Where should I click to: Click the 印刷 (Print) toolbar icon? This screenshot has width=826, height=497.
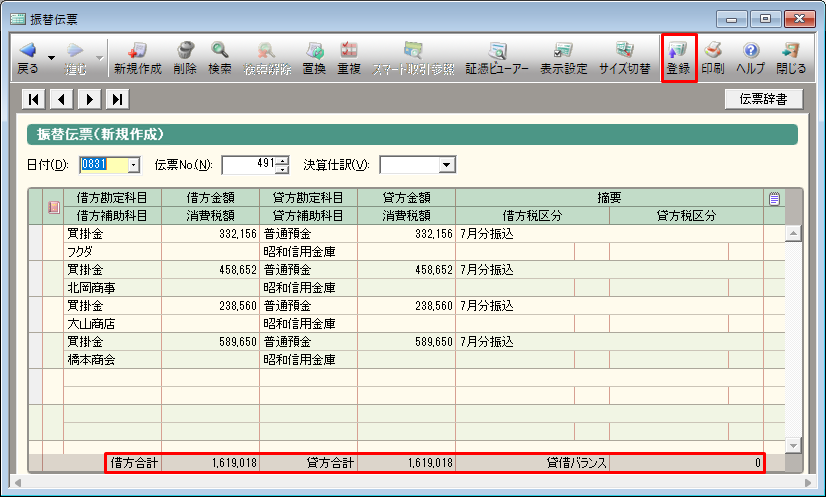tap(713, 58)
